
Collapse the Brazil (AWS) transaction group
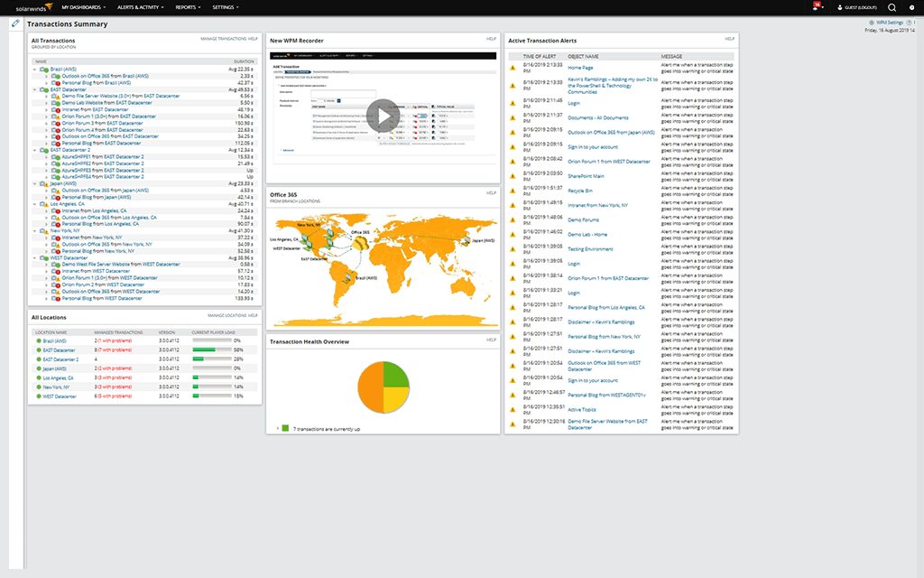pyautogui.click(x=34, y=69)
